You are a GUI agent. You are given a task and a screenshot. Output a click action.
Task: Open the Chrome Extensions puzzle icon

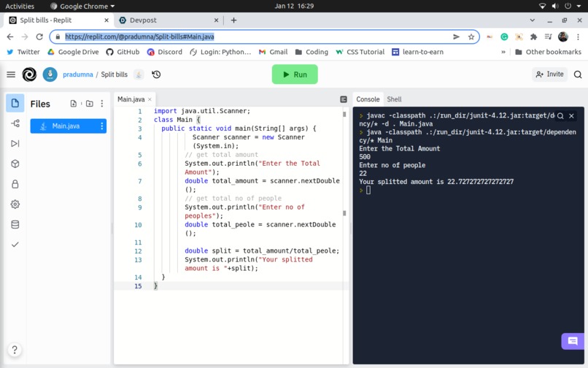[x=533, y=37]
